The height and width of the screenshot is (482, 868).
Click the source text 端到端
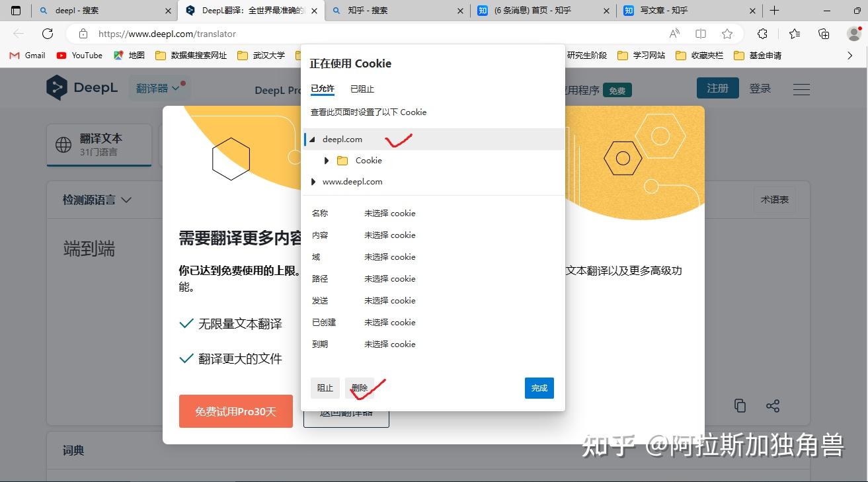click(x=89, y=249)
